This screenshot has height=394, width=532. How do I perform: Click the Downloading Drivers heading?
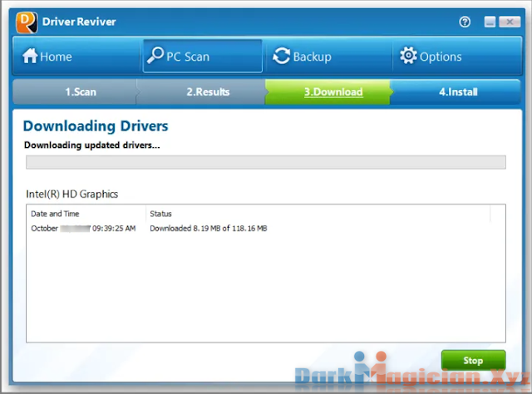pos(96,126)
